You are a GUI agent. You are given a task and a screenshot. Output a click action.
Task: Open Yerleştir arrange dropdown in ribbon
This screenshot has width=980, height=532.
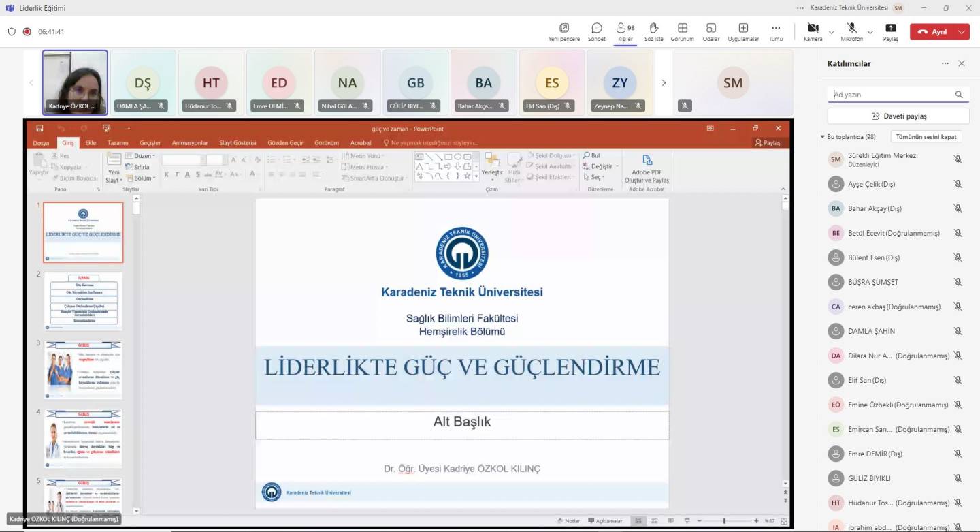492,166
